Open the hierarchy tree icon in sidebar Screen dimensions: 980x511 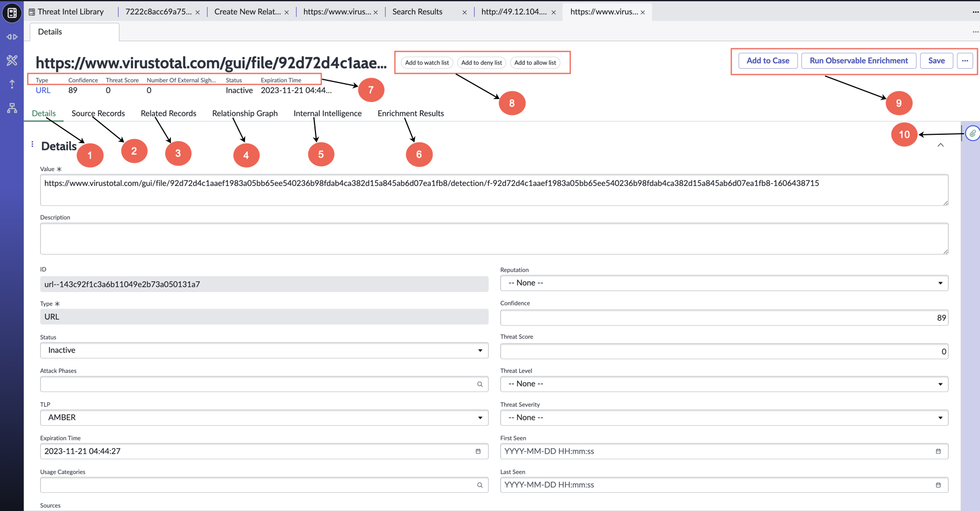(12, 108)
